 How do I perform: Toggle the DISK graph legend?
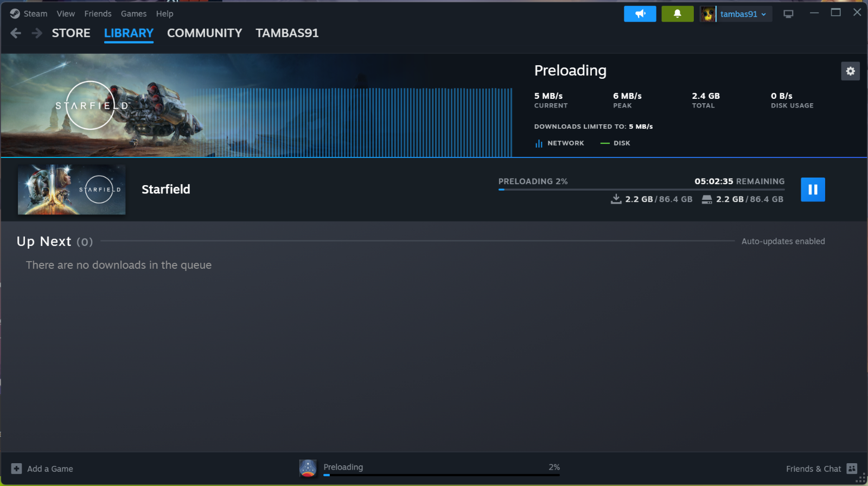click(x=615, y=143)
